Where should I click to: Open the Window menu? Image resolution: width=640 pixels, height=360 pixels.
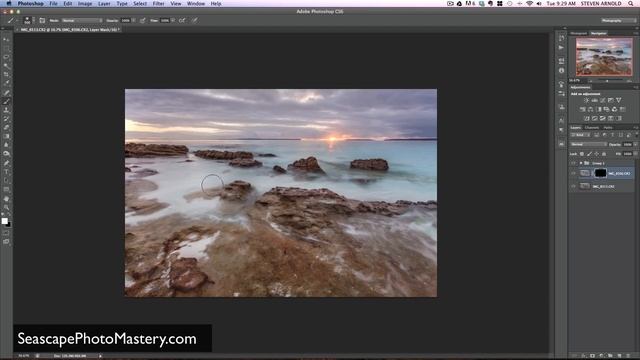pos(196,4)
